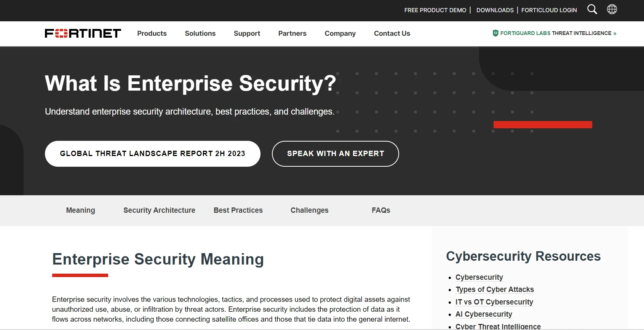The image size is (644, 330).
Task: Click the FortiGuard Labs shield icon
Action: [495, 33]
